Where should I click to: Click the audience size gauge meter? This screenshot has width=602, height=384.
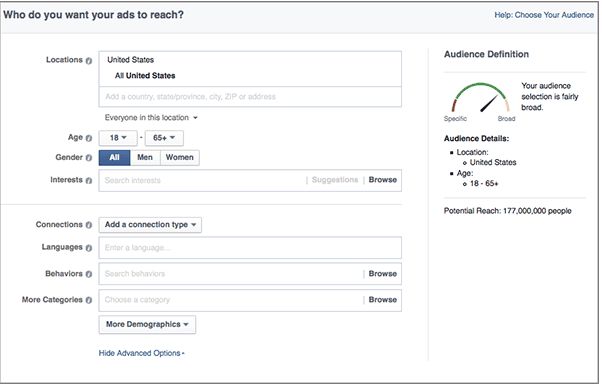(x=480, y=98)
